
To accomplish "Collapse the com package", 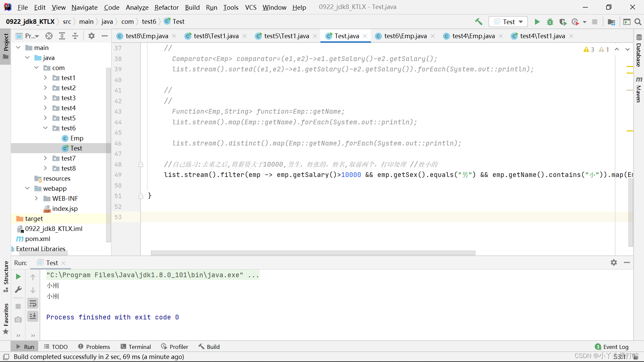I will [37, 68].
